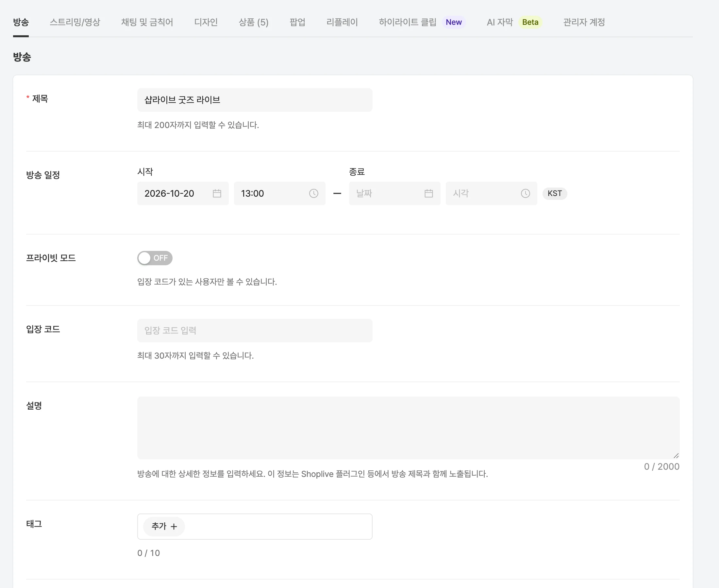Switch to the 방송 tab
The width and height of the screenshot is (719, 588).
click(x=21, y=22)
